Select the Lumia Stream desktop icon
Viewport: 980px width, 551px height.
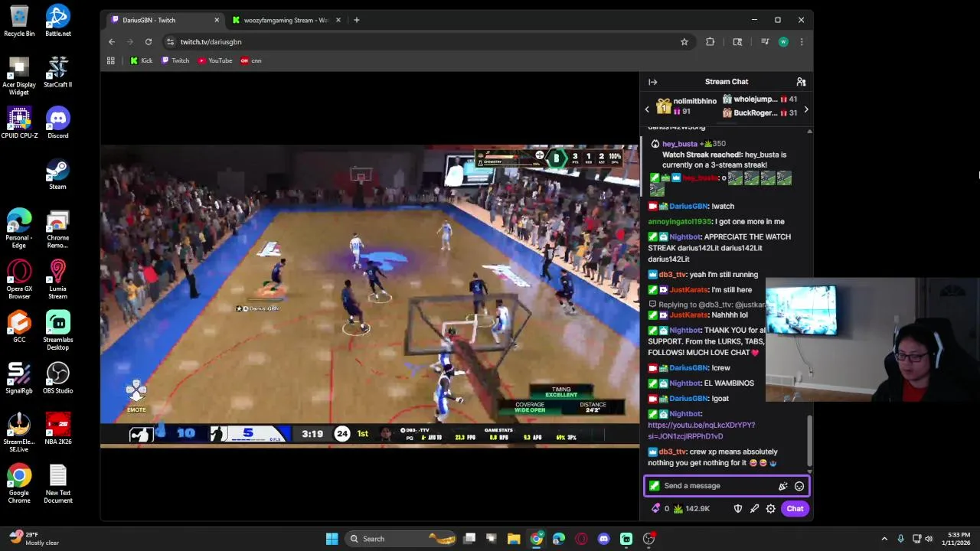tap(58, 279)
